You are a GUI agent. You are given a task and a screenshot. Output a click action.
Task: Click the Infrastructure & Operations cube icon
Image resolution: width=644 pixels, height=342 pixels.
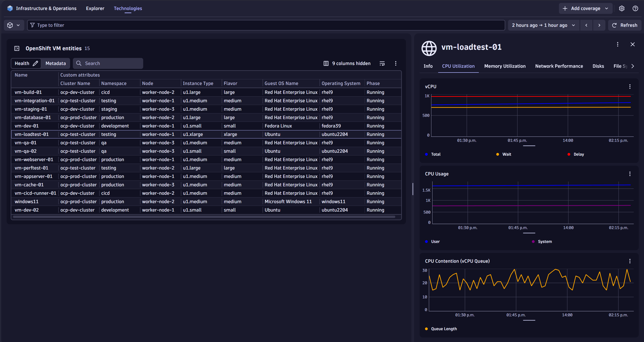[x=10, y=8]
